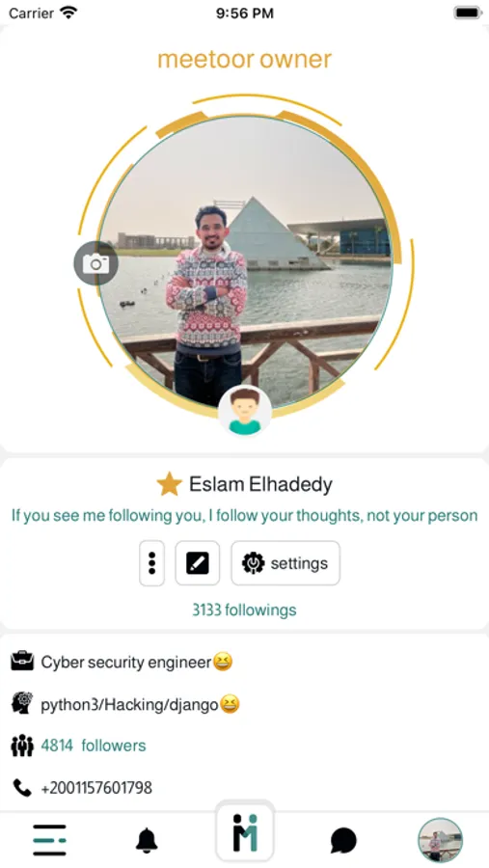Viewport: 489px width, 868px height.
Task: Tap the camera icon on profile photo
Action: (95, 263)
